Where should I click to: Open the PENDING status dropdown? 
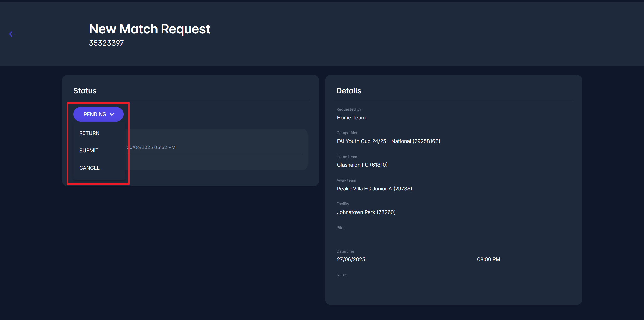coord(95,114)
